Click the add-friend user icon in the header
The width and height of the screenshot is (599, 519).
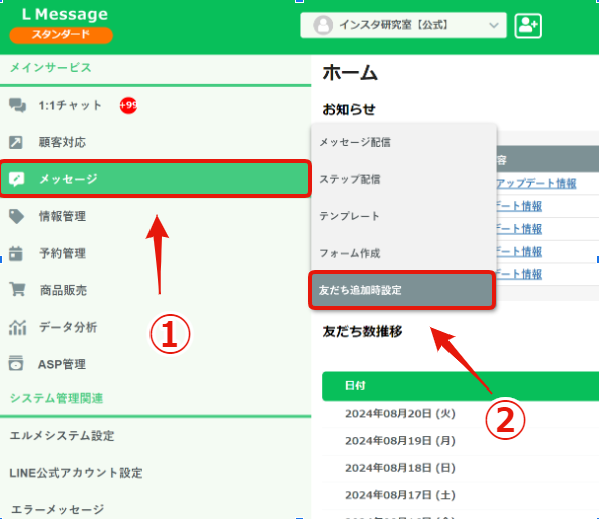(x=528, y=26)
